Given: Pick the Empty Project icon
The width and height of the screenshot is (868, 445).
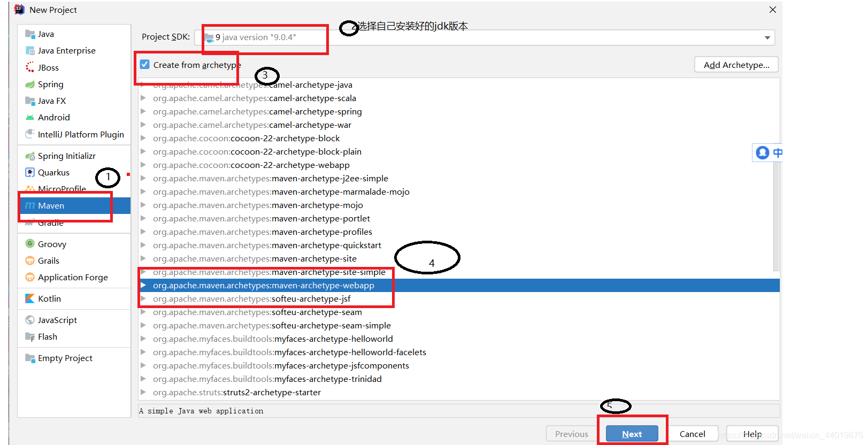Looking at the screenshot, I should coord(30,358).
